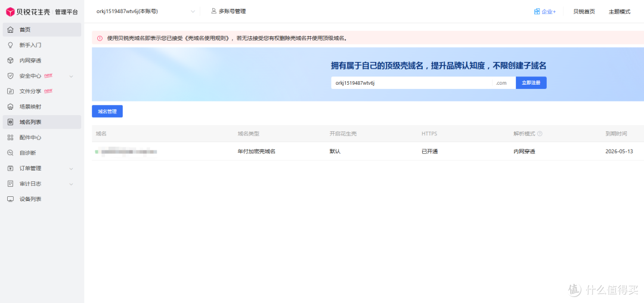Viewport: 644px width, 303px height.
Task: Click the 首页 home icon in sidebar
Action: point(11,30)
